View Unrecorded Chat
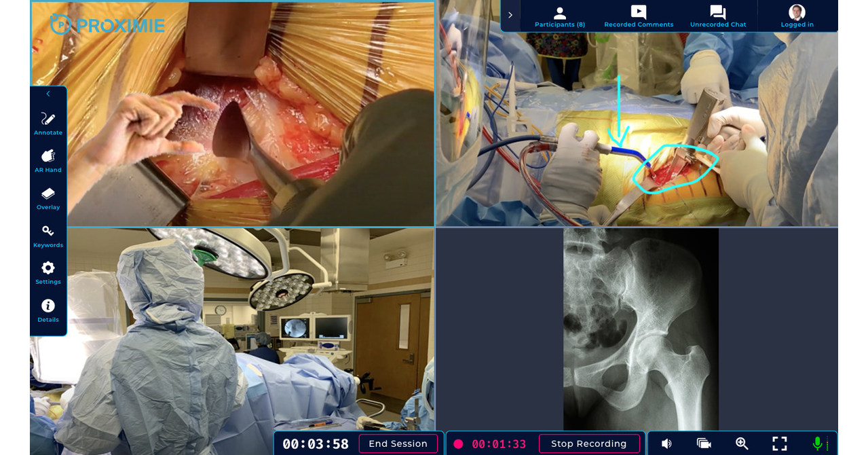868x455 pixels. pos(718,16)
